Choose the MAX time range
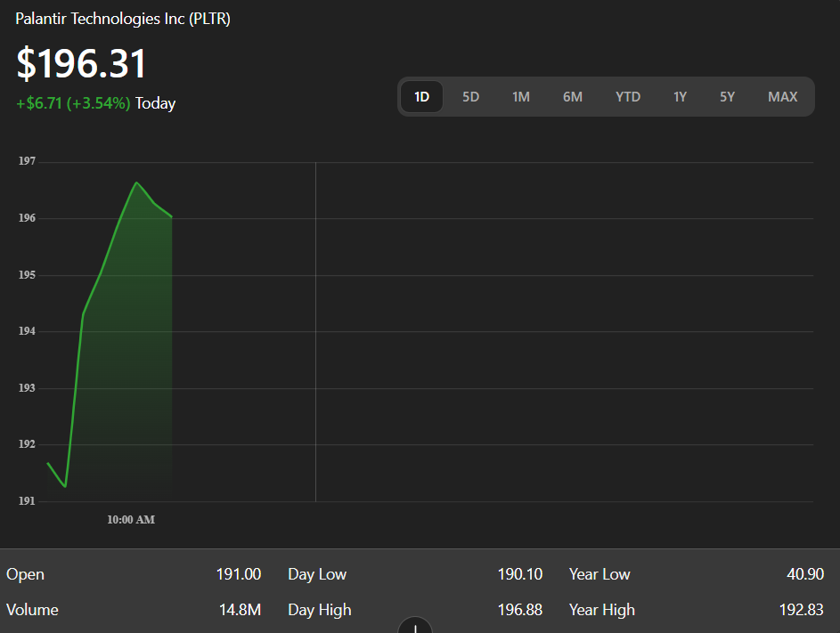840x633 pixels. [782, 96]
